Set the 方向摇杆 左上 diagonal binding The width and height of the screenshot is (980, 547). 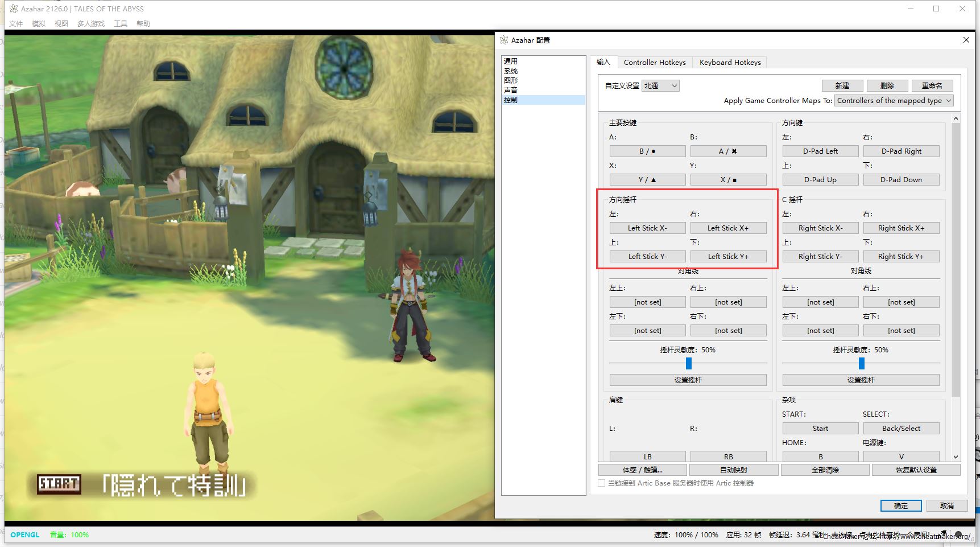click(x=648, y=302)
